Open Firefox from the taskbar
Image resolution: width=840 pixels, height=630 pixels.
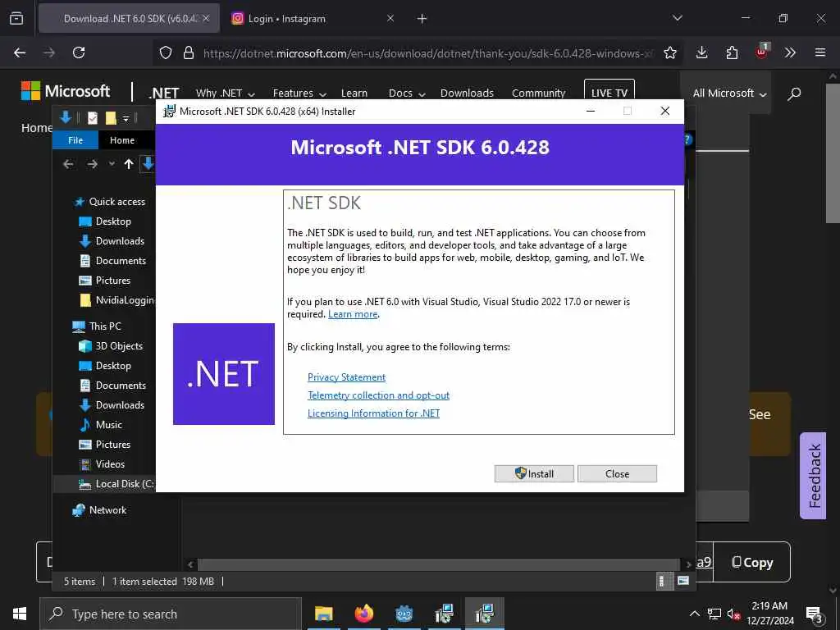(x=363, y=614)
